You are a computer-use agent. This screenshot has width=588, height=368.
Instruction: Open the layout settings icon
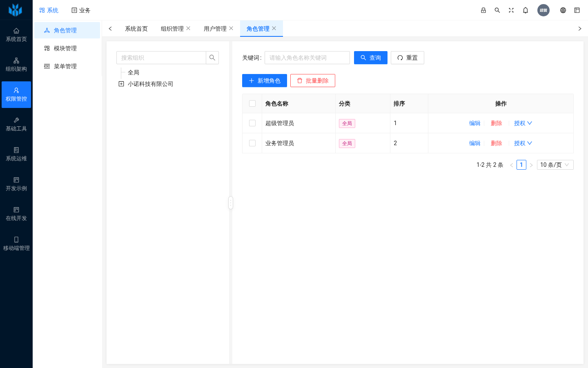click(577, 10)
